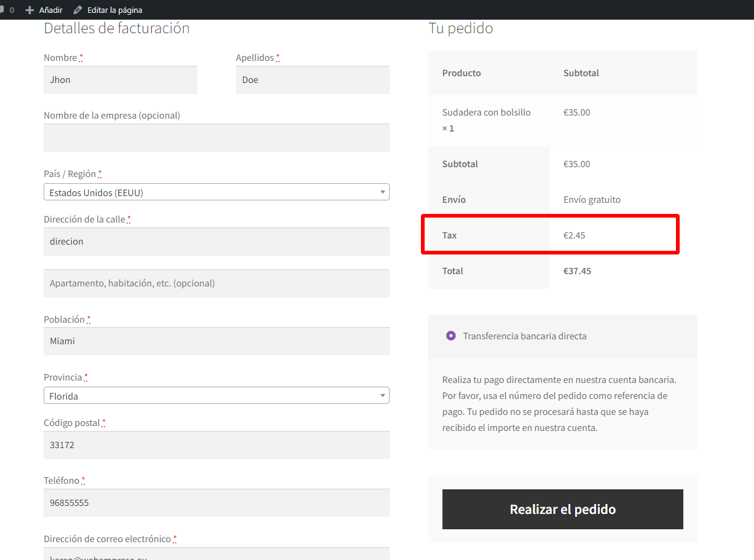Image resolution: width=754 pixels, height=560 pixels.
Task: Click the Subtotal row label in order totals
Action: (460, 164)
